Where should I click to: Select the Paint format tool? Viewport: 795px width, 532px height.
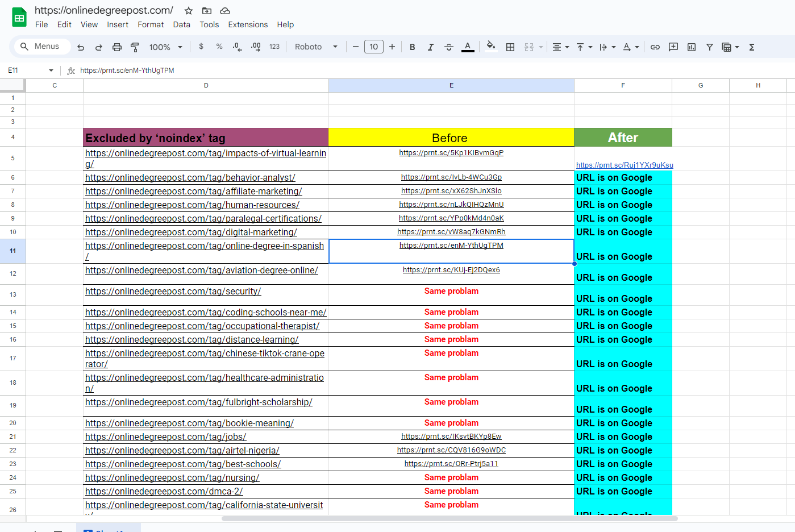point(135,47)
